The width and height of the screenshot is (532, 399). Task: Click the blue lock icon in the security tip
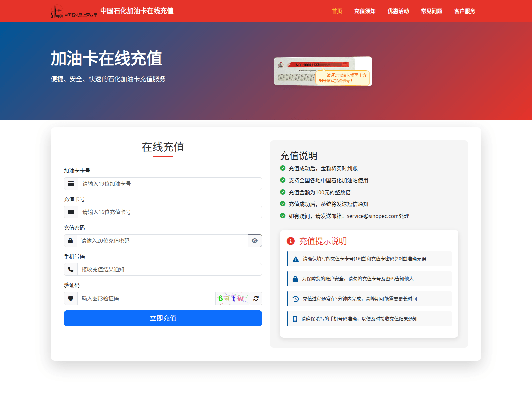(x=295, y=279)
